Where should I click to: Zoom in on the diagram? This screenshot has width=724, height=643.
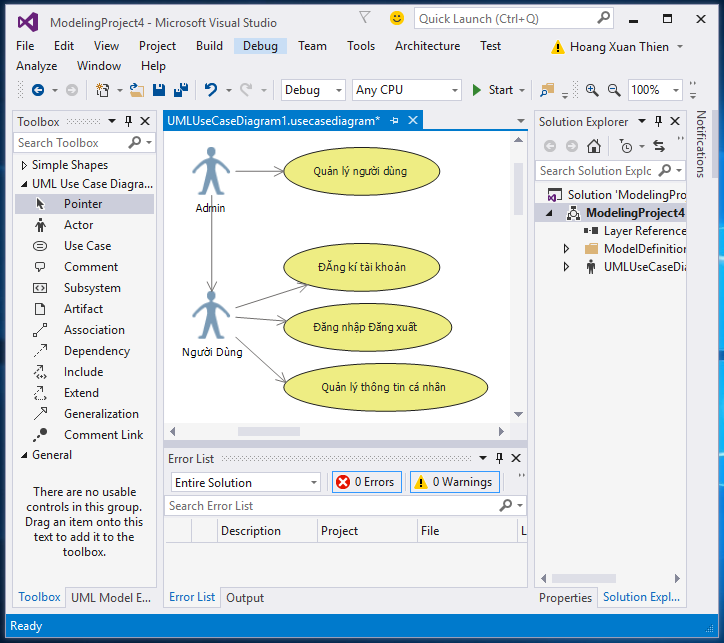[x=592, y=90]
